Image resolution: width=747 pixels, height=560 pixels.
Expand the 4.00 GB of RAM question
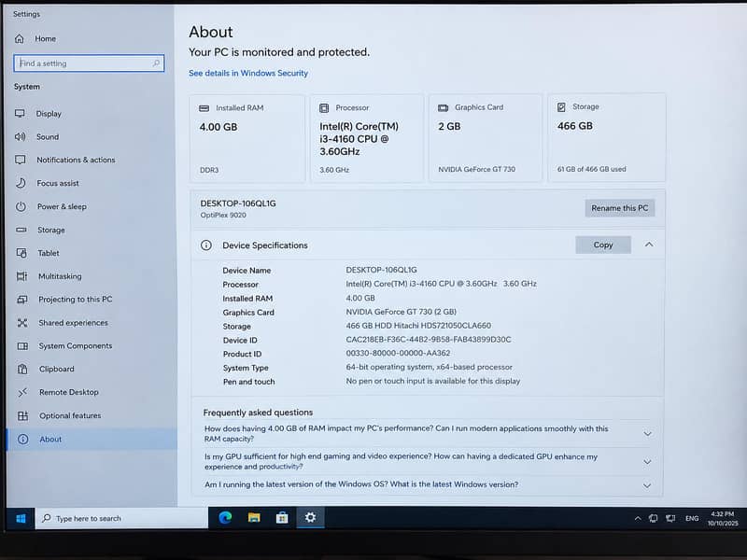click(647, 434)
